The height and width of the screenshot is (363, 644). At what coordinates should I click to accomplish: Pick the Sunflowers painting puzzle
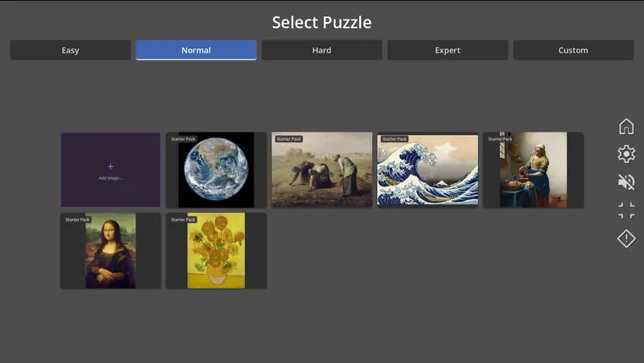216,250
